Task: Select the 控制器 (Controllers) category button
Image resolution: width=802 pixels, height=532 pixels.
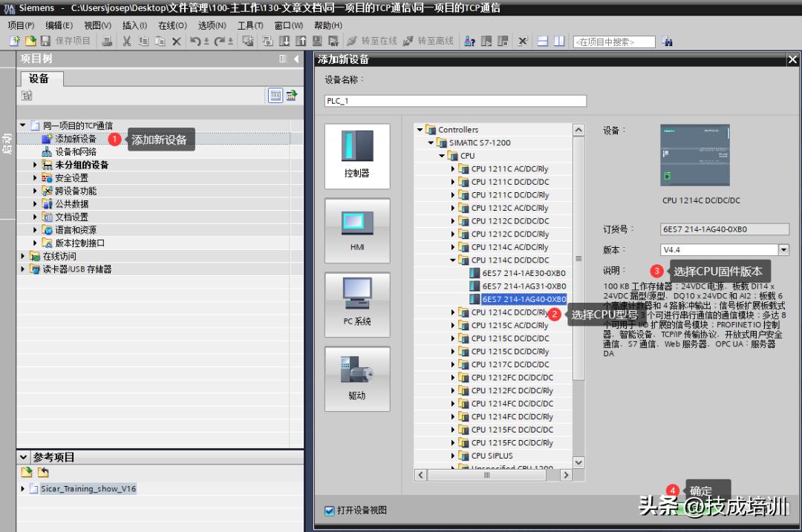Action: (356, 157)
